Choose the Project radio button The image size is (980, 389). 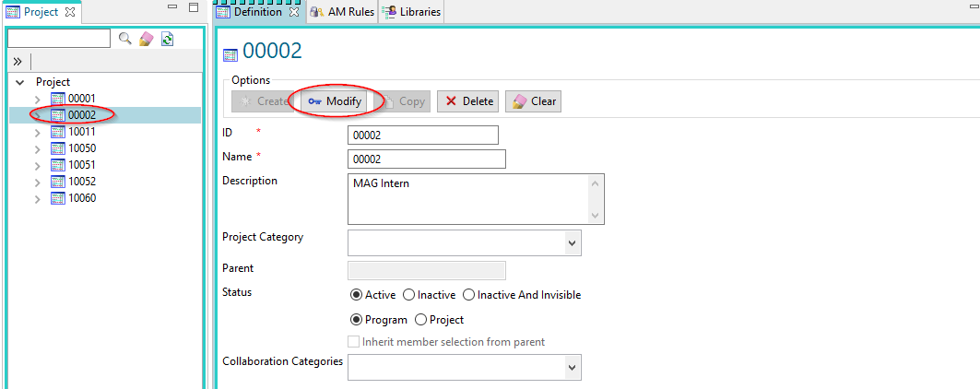coord(421,320)
